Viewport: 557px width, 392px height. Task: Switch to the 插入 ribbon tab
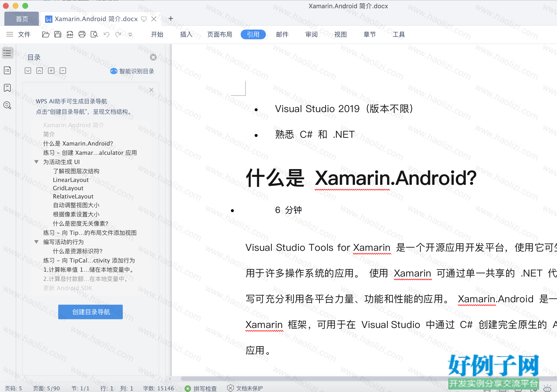pyautogui.click(x=186, y=34)
